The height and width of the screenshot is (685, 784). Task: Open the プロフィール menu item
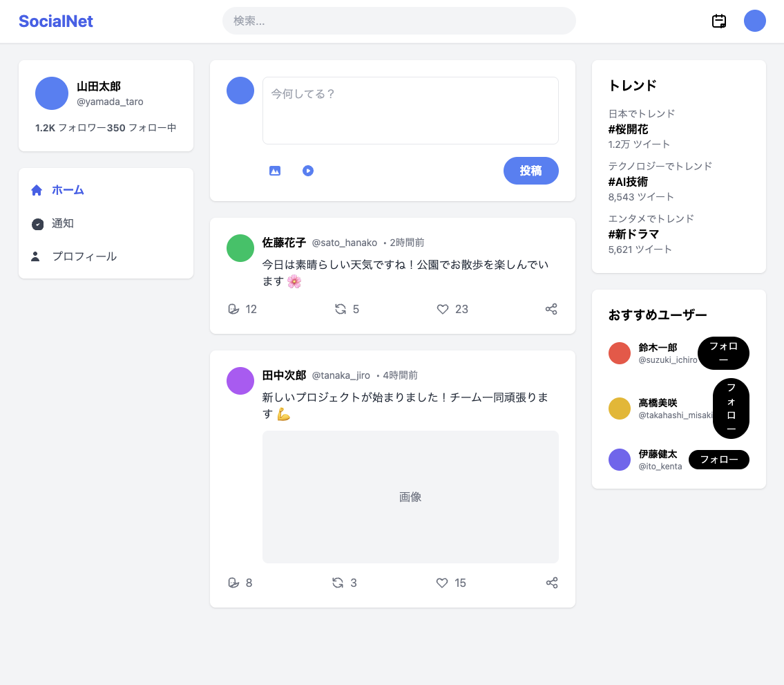(x=106, y=256)
